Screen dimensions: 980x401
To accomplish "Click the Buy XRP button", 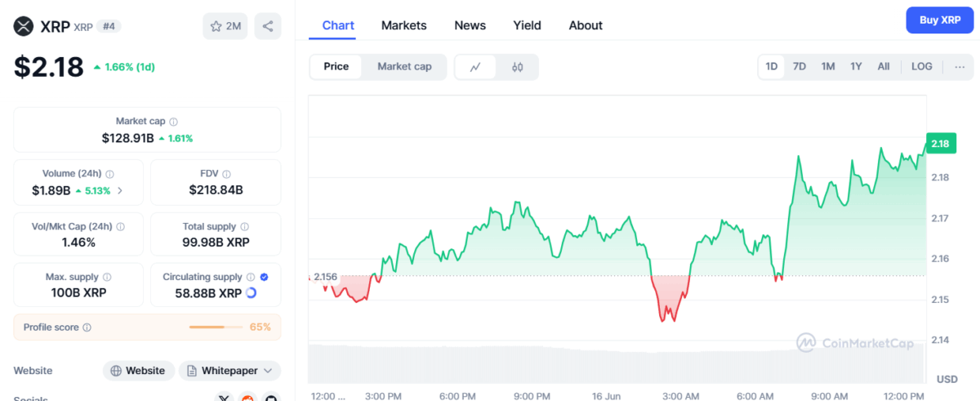I will 940,20.
